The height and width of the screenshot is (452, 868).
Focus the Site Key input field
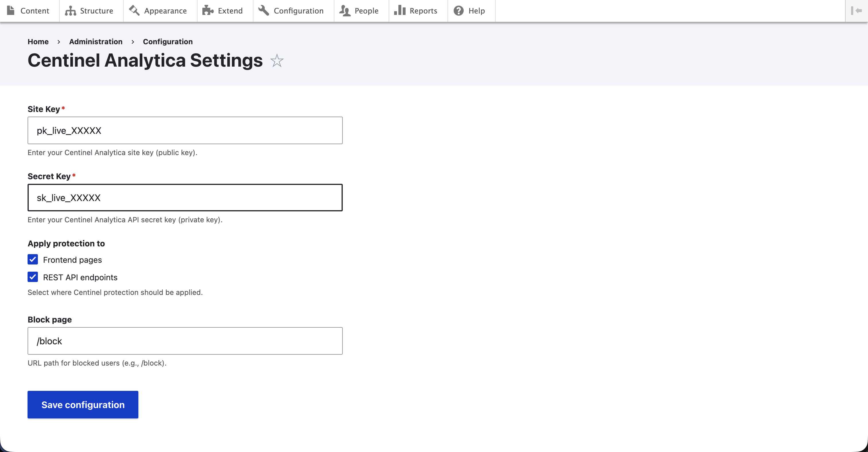point(185,130)
